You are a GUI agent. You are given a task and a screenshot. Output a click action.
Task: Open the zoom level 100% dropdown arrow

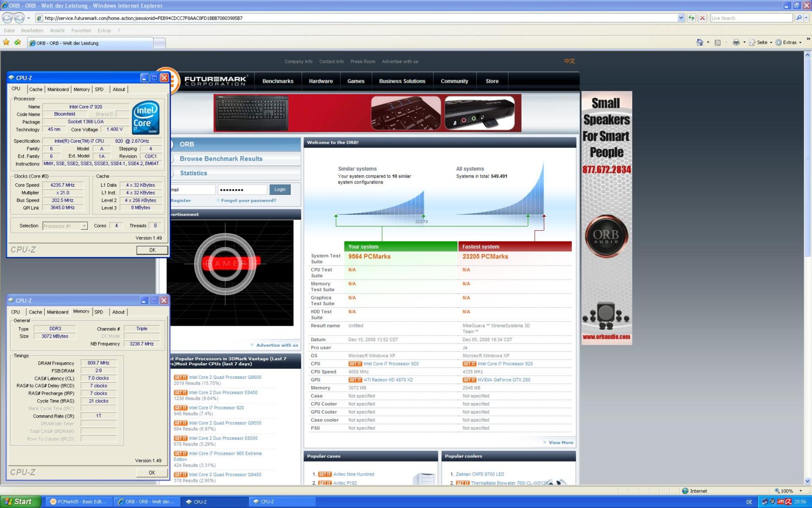coord(800,491)
